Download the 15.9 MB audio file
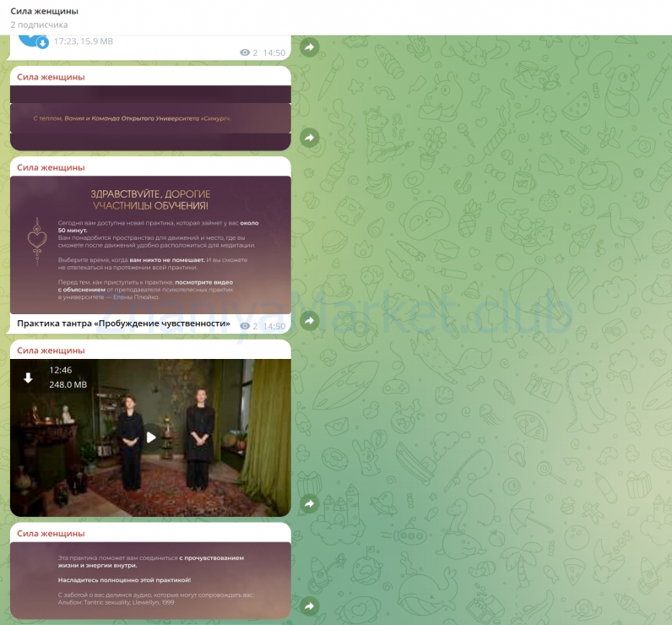 41,44
